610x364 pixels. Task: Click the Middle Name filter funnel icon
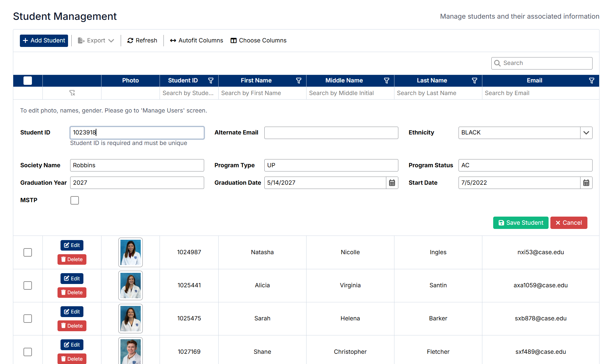click(x=387, y=81)
